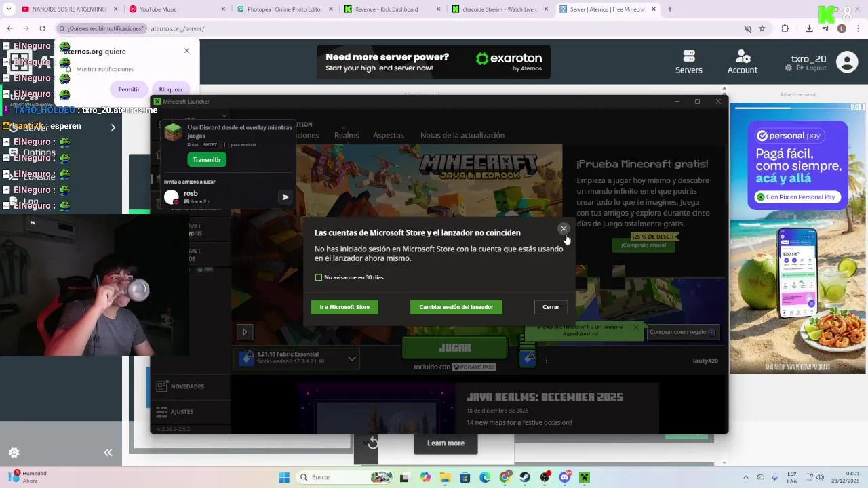The width and height of the screenshot is (868, 488).
Task: Click 'Permitir' in the notification prompt
Action: [129, 89]
